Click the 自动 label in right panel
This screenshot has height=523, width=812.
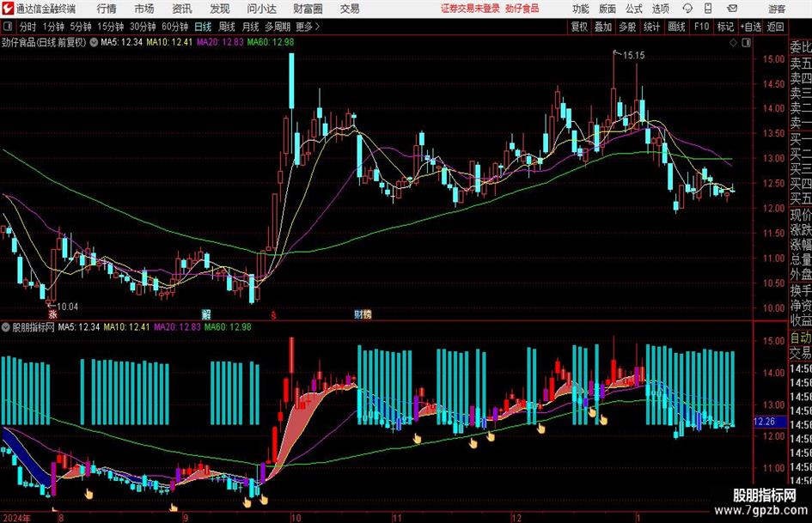(x=801, y=338)
